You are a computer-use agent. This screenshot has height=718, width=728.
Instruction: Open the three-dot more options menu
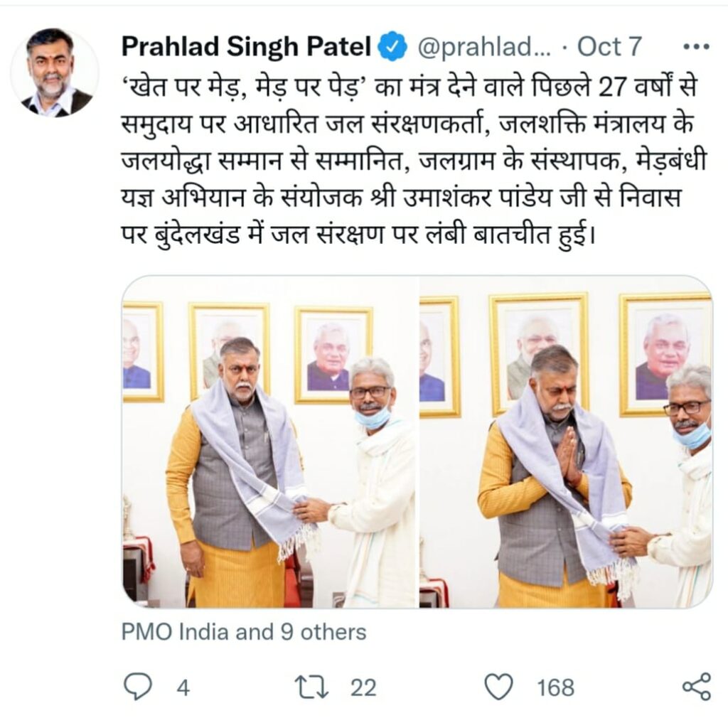coord(696,46)
